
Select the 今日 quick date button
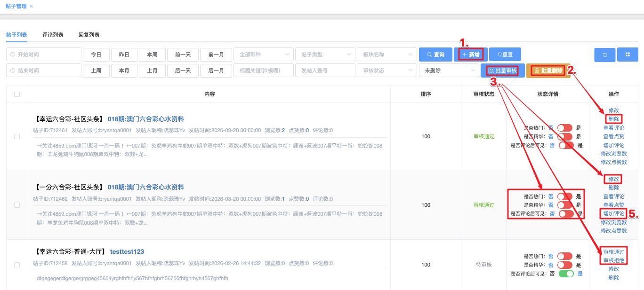click(96, 55)
